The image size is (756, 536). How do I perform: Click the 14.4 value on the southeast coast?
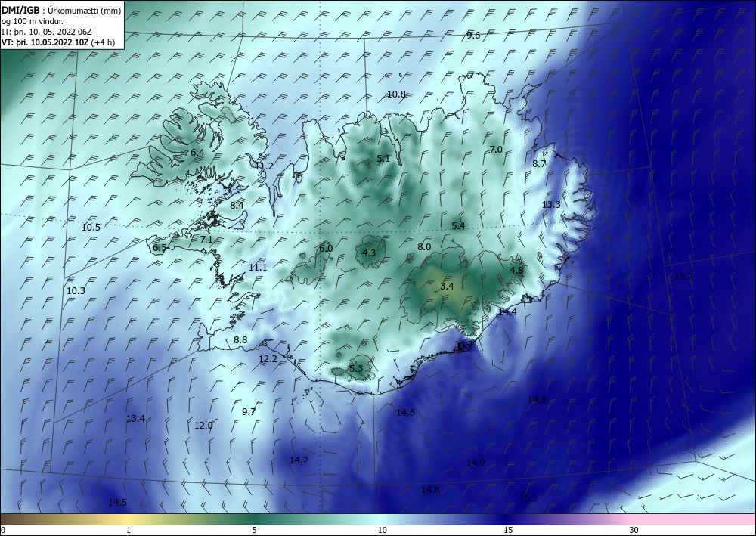(x=507, y=312)
